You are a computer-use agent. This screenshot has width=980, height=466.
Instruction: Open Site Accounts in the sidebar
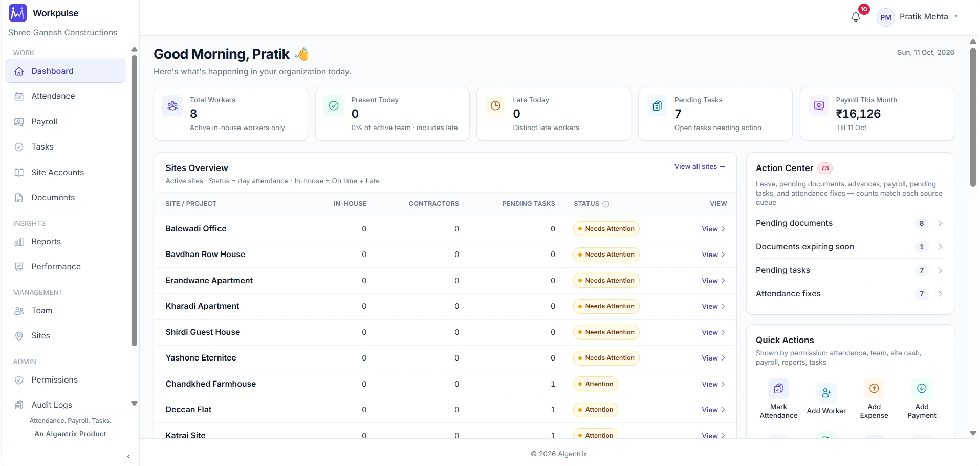point(66,173)
